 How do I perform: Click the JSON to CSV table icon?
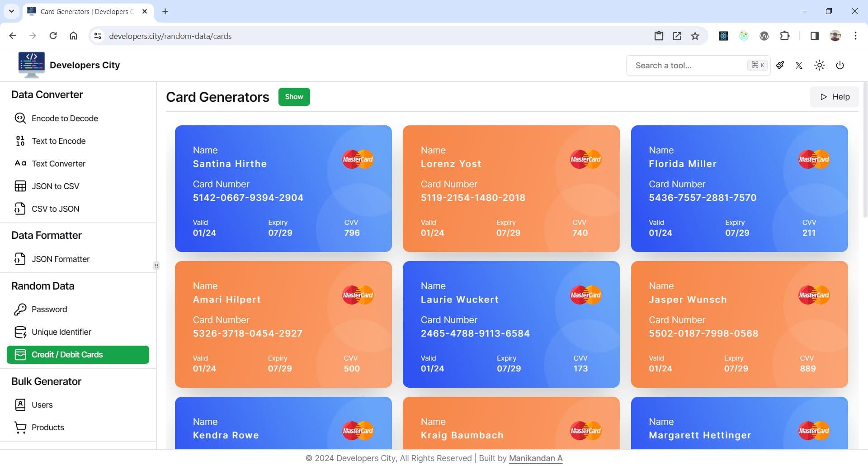click(x=20, y=186)
